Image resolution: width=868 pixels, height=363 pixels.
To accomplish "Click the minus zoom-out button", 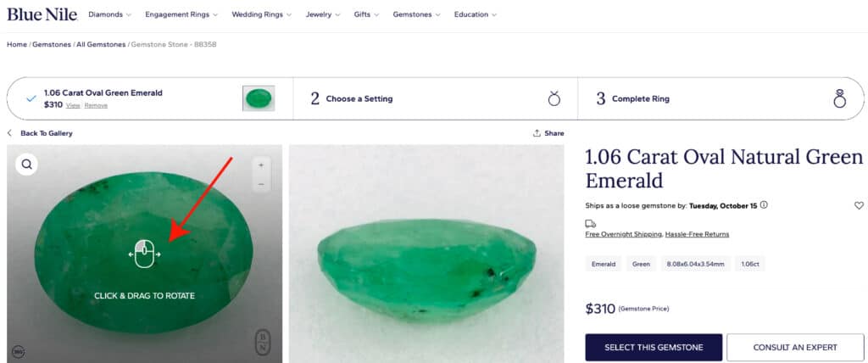I will (x=261, y=184).
